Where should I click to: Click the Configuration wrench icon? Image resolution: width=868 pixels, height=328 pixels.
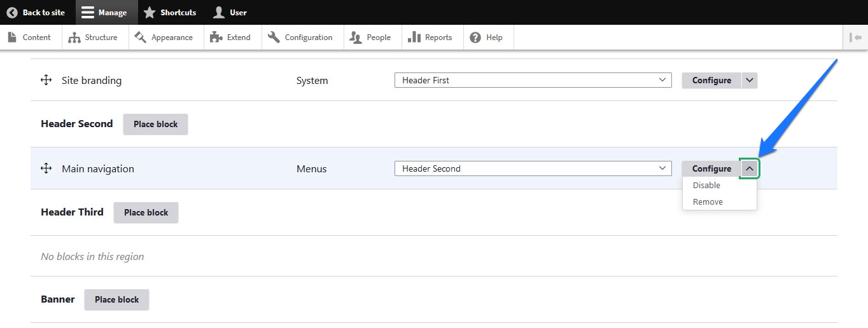[274, 37]
